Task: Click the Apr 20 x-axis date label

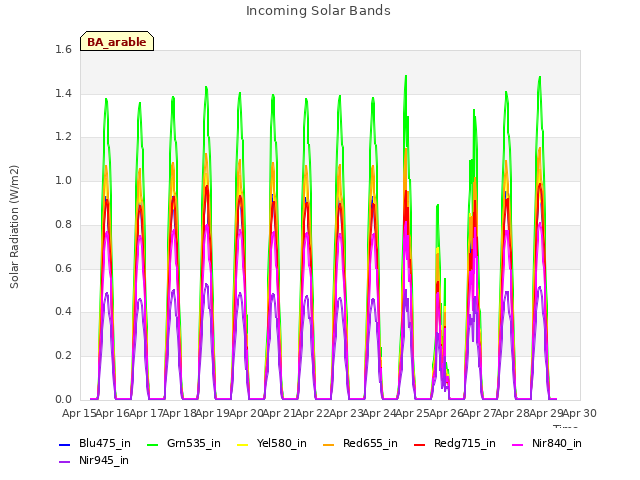Action: [246, 413]
